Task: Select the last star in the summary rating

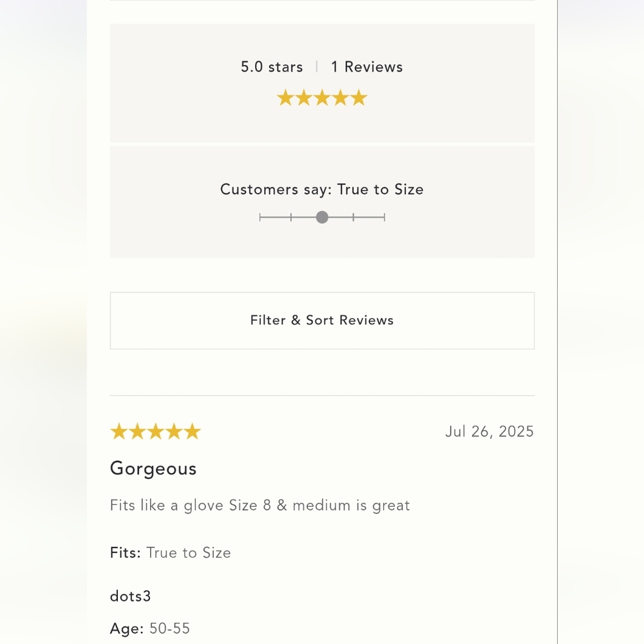Action: [x=359, y=99]
